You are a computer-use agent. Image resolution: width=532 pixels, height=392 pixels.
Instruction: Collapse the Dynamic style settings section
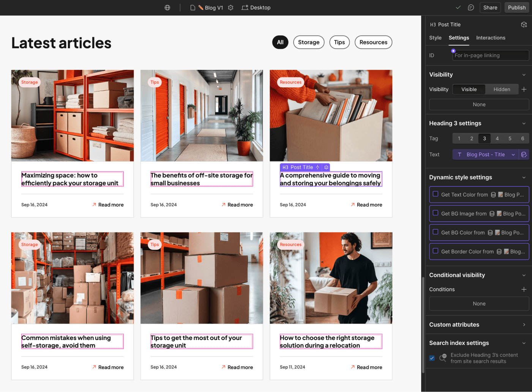tap(524, 177)
